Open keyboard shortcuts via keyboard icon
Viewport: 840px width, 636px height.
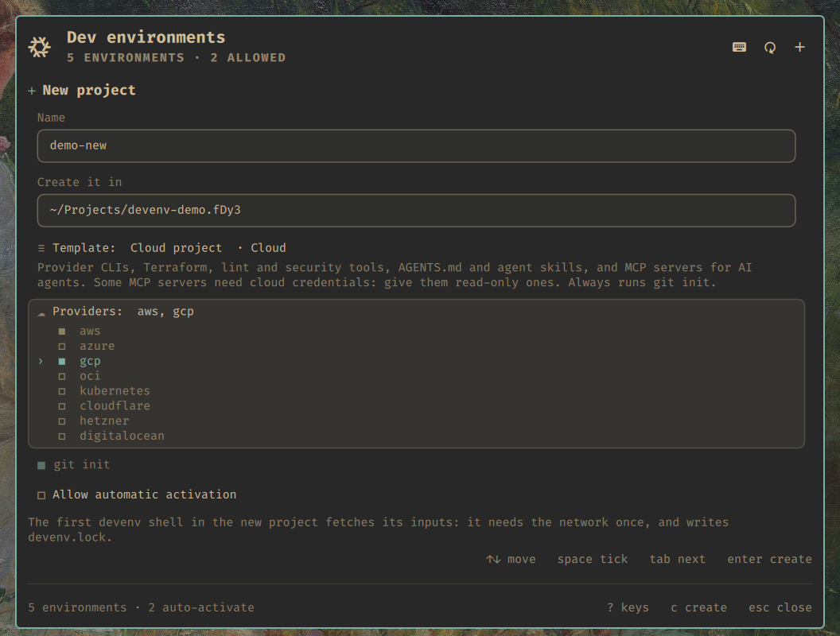coord(739,47)
